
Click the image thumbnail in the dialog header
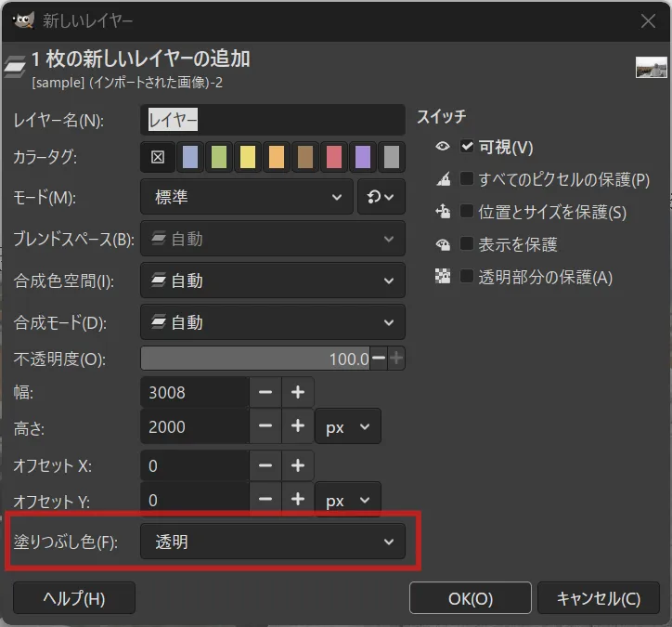[651, 68]
